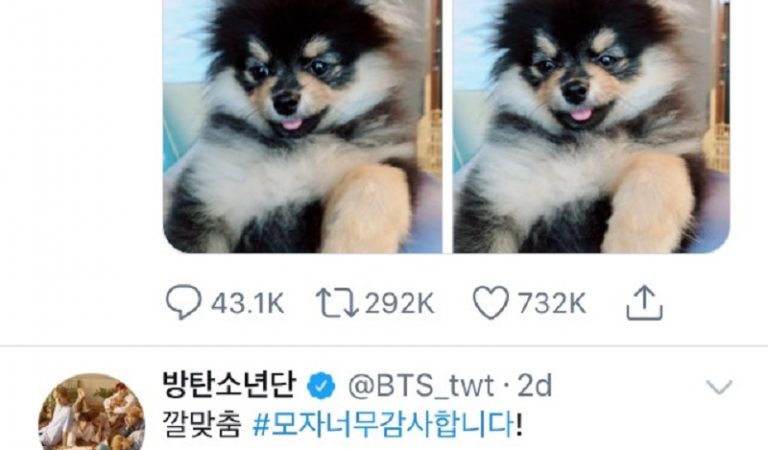Click the reply speech bubble icon
Image resolution: width=768 pixels, height=450 pixels.
pos(184,302)
